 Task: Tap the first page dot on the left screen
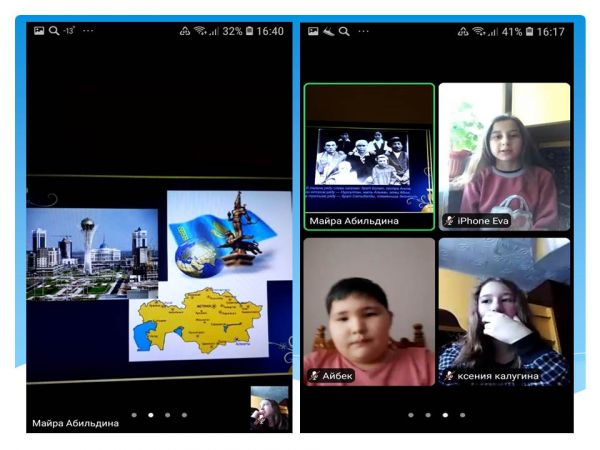[133, 414]
